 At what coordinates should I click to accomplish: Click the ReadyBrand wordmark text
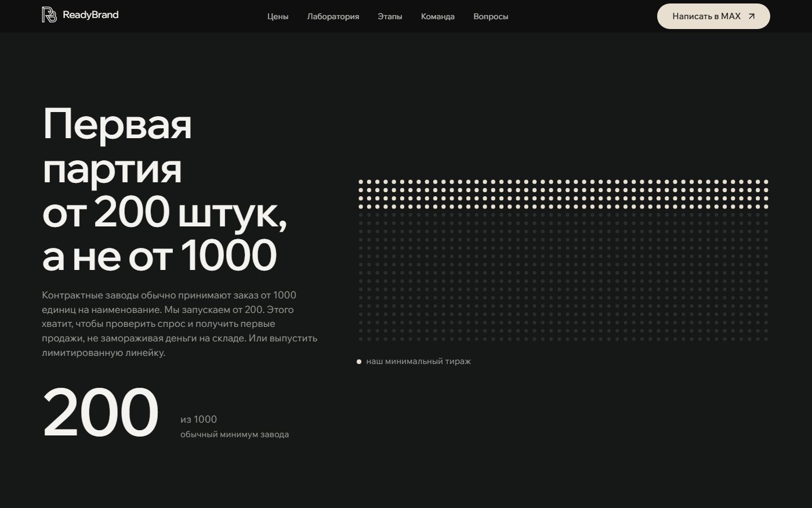click(90, 15)
